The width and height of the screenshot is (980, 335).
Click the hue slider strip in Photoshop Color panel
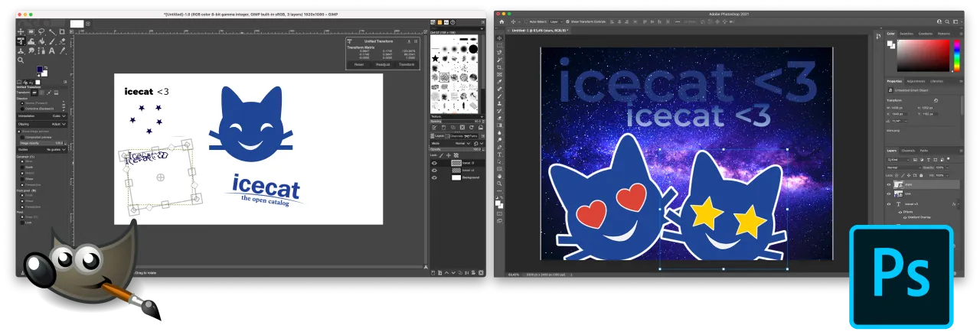957,56
